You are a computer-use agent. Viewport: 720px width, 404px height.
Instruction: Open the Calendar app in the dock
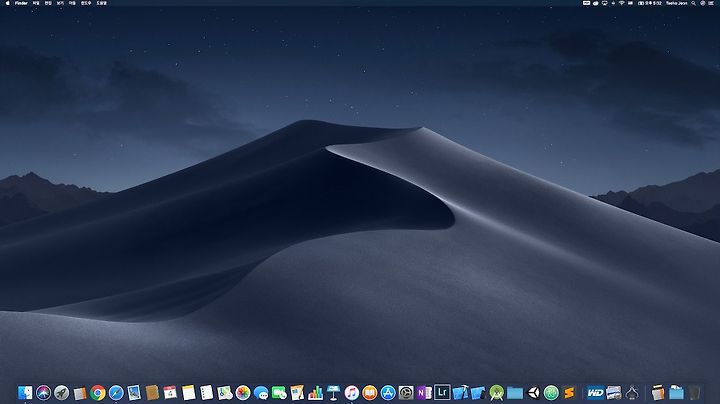click(x=170, y=393)
